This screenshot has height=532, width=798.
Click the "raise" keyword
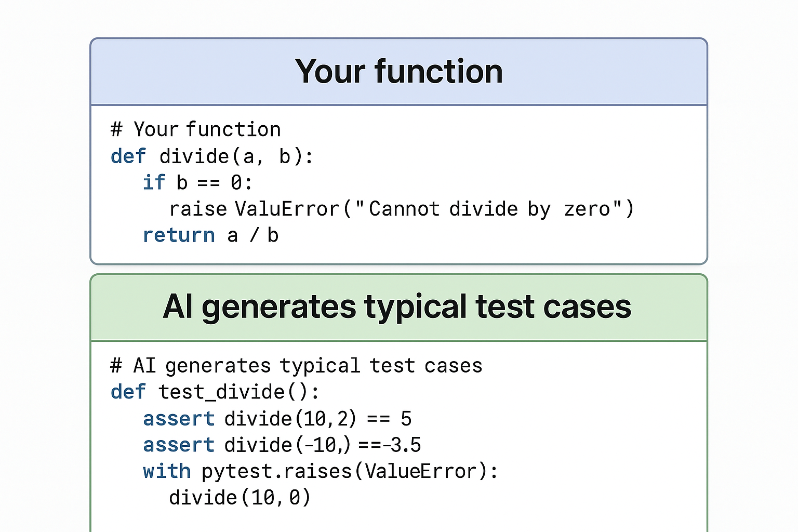click(x=198, y=209)
